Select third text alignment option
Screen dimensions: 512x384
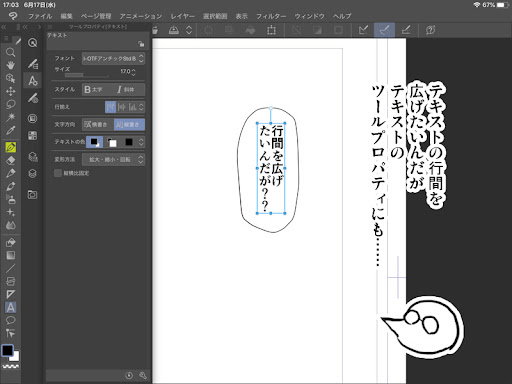tap(133, 107)
